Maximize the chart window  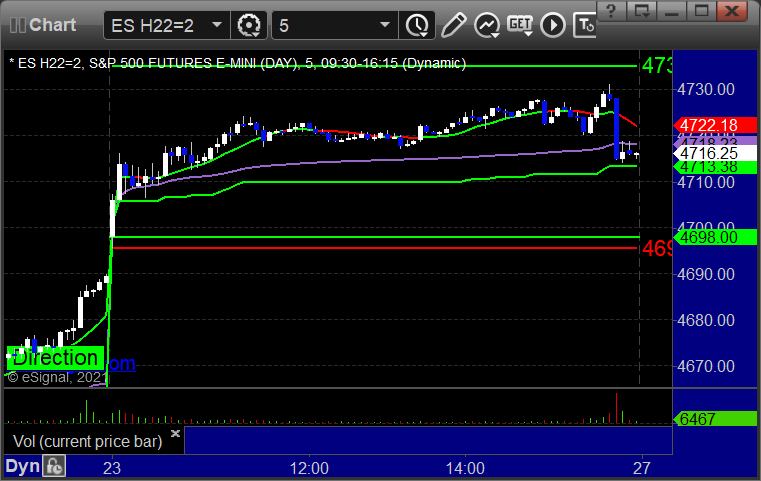pos(701,10)
